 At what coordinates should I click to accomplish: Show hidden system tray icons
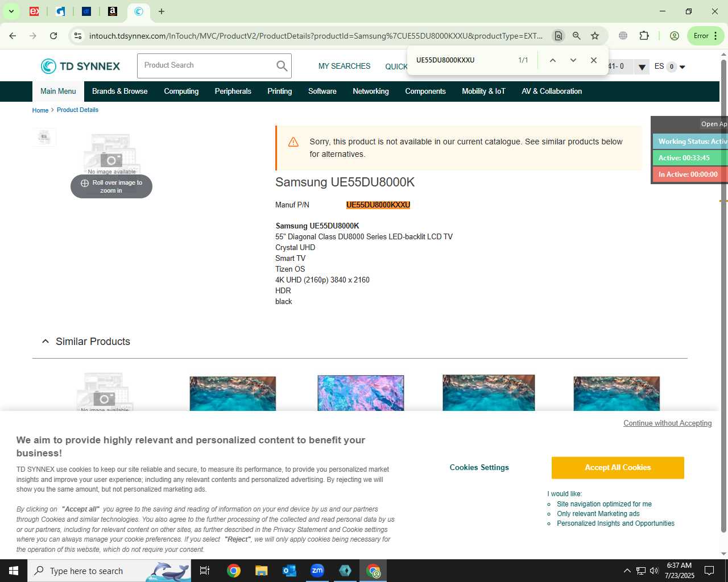pos(627,571)
